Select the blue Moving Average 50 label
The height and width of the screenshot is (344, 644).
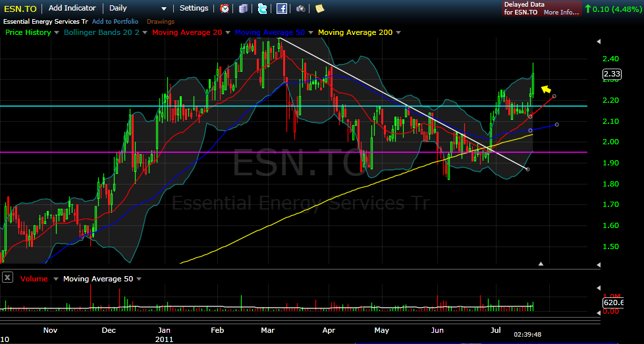point(270,32)
